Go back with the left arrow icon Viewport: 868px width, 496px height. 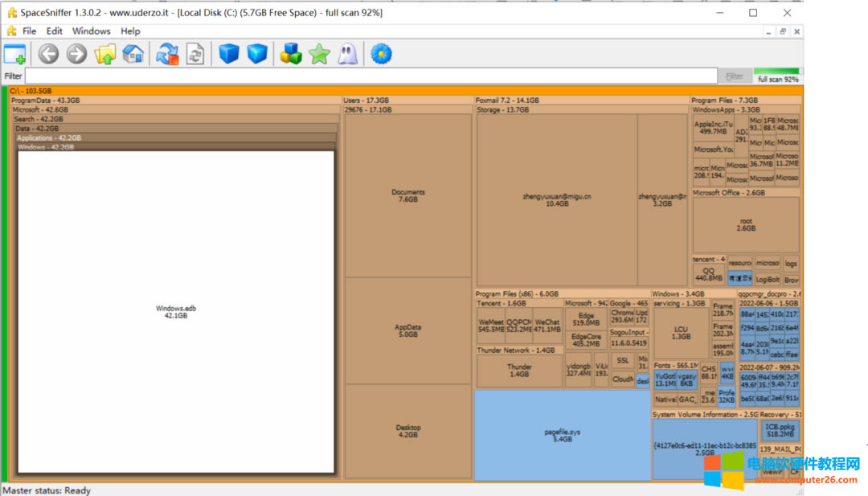49,54
